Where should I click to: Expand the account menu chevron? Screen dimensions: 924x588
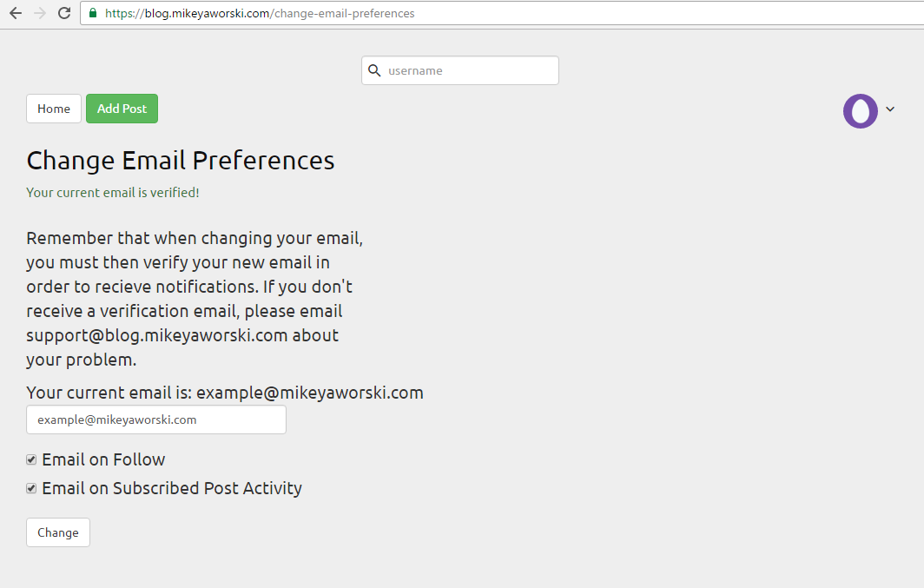(890, 109)
